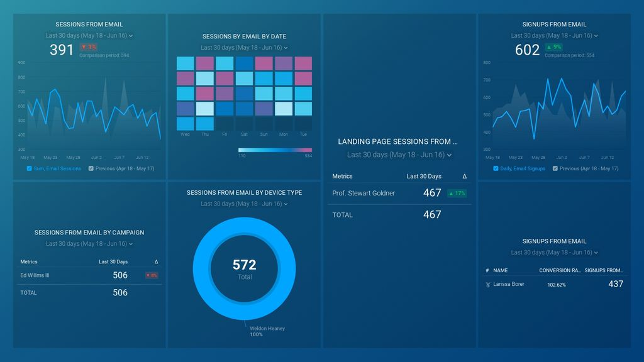Open the date range dropdown under Signups from Email table
Viewport: 644px width, 362px height.
pyautogui.click(x=554, y=253)
